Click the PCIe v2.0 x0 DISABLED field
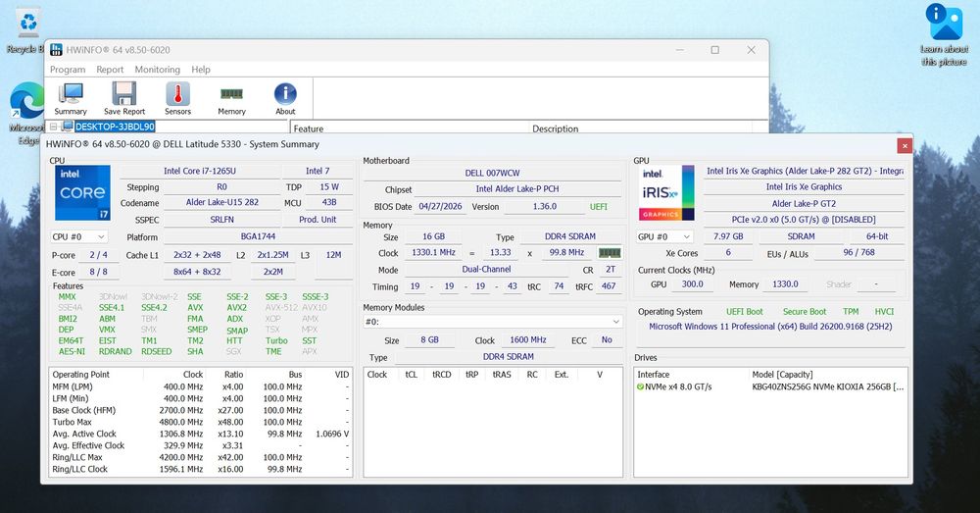Viewport: 980px width, 513px height. click(x=804, y=220)
